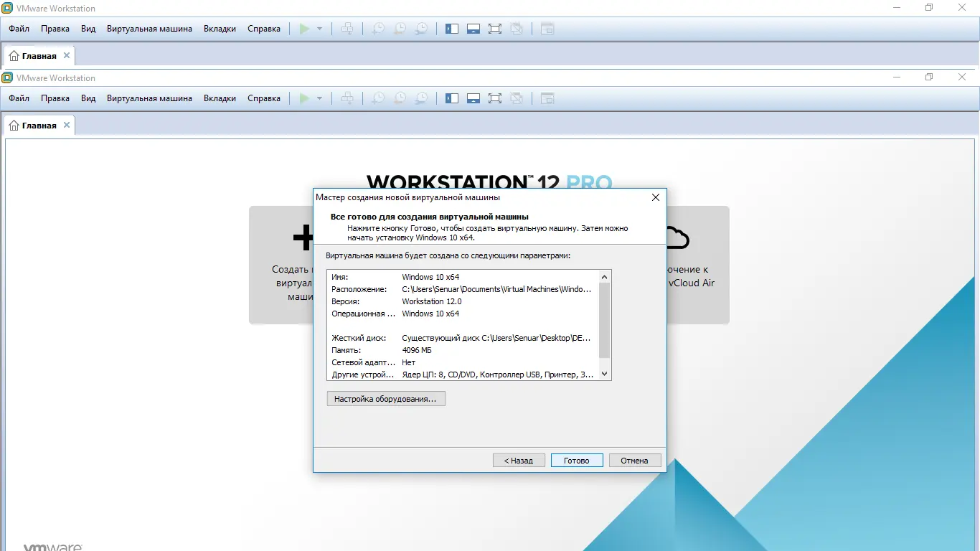The image size is (980, 551).
Task: Enter full screen mode from the inner window toolbar
Action: tap(494, 98)
